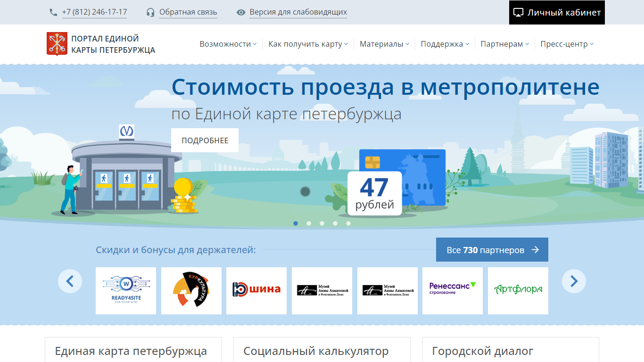This screenshot has width=644, height=362.
Task: Open the Куркультура partner logo
Action: click(x=191, y=291)
